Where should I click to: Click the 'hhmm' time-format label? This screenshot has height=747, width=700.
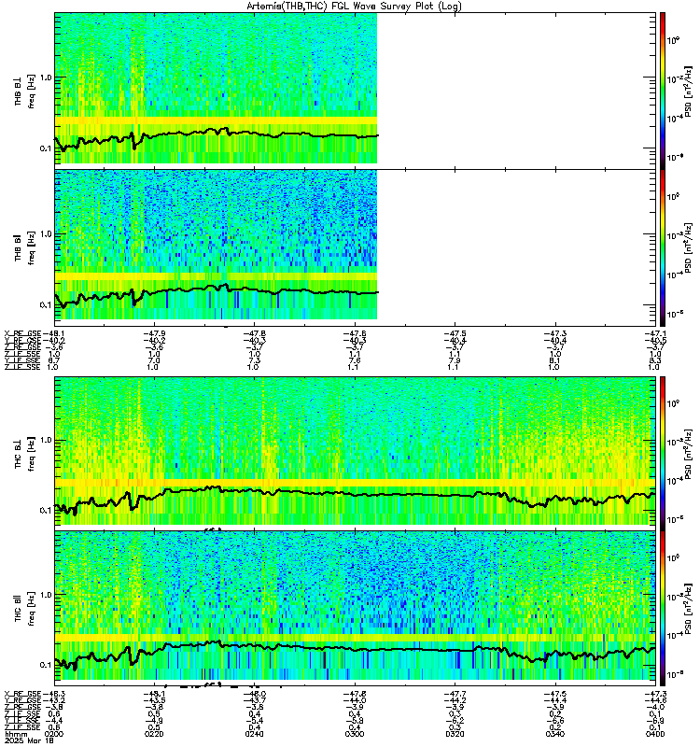click(x=16, y=734)
